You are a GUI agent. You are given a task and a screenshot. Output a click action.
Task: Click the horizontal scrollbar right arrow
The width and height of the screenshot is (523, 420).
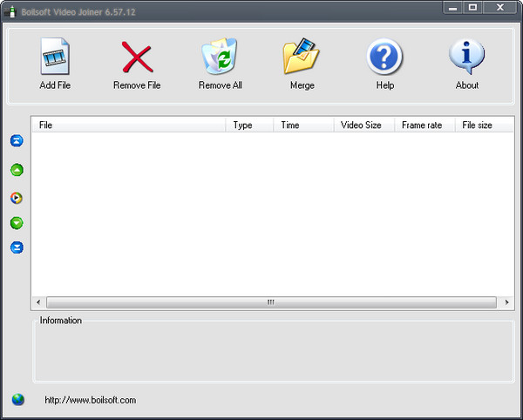tap(506, 302)
